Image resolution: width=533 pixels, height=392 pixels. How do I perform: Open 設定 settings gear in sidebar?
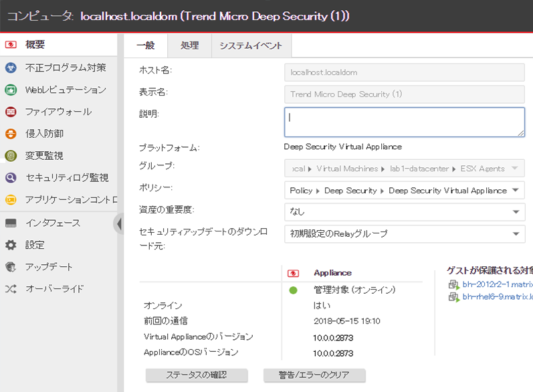(10, 245)
